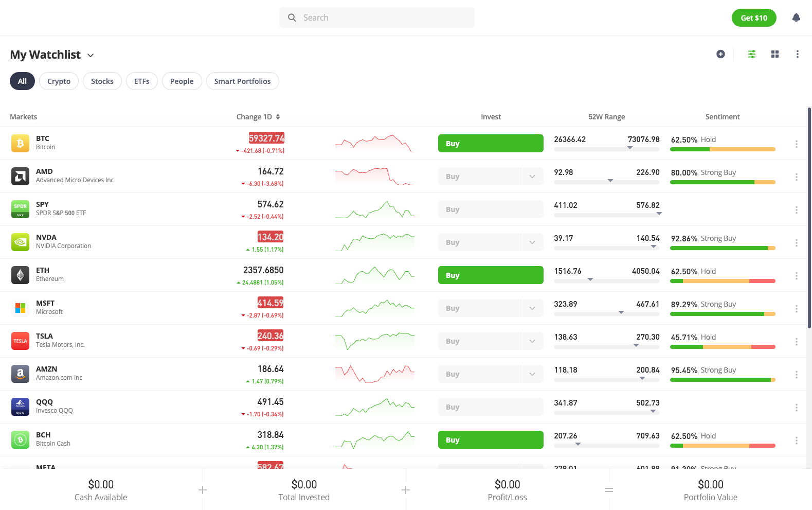
Task: Filter watchlist by Stocks
Action: click(102, 81)
